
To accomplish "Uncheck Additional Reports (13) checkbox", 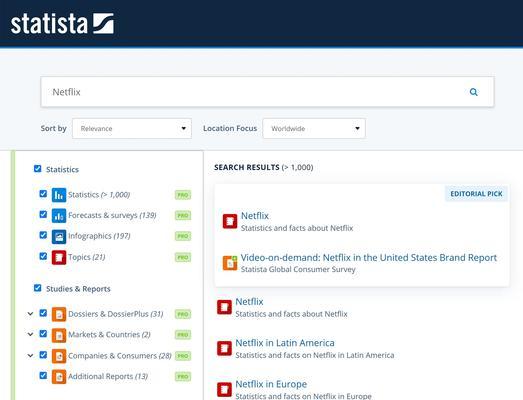I will point(43,375).
